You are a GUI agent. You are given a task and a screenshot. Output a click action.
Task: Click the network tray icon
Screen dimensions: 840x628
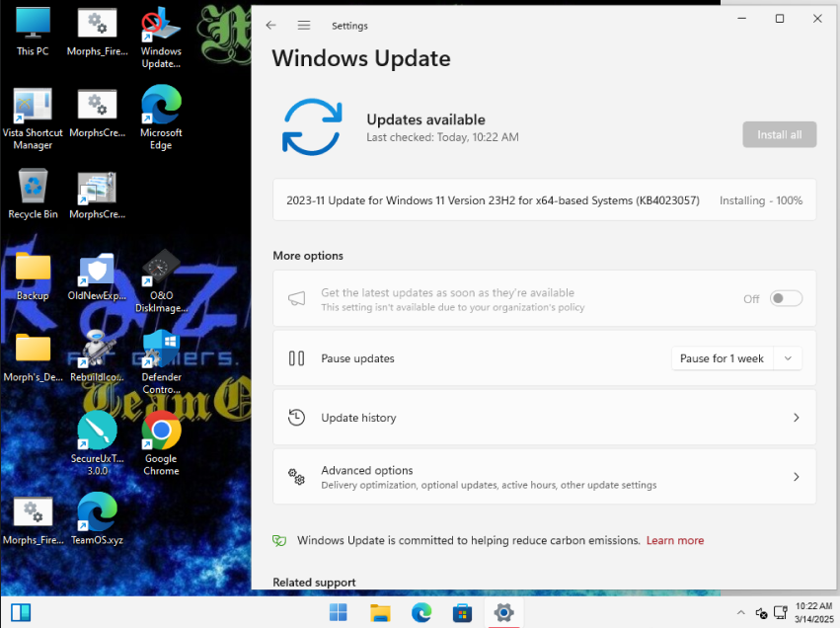(781, 612)
